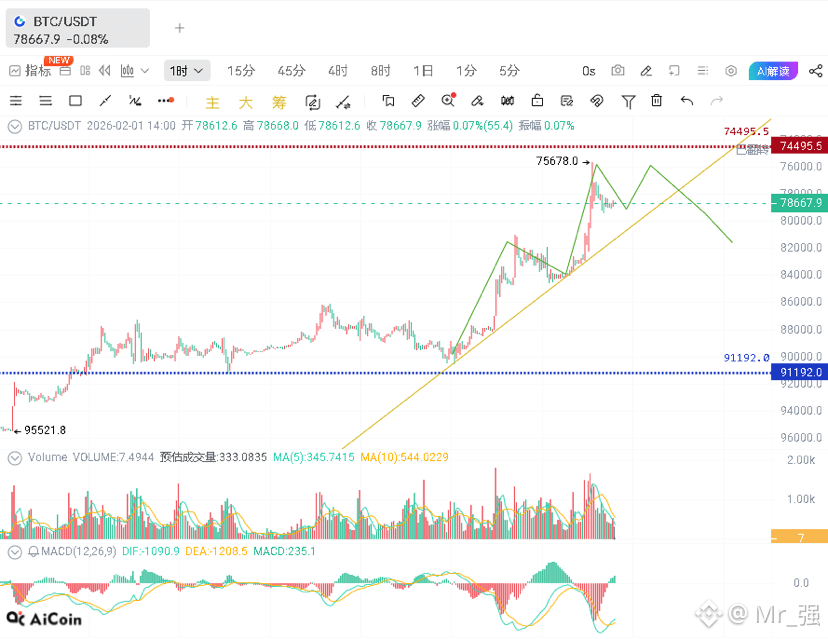The height and width of the screenshot is (640, 828).
Task: Click the MA(5):345.7415 volume value
Action: 314,457
